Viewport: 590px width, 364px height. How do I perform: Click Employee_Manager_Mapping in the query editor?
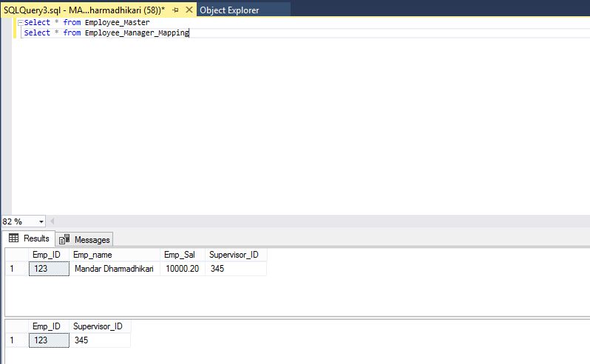pyautogui.click(x=137, y=32)
